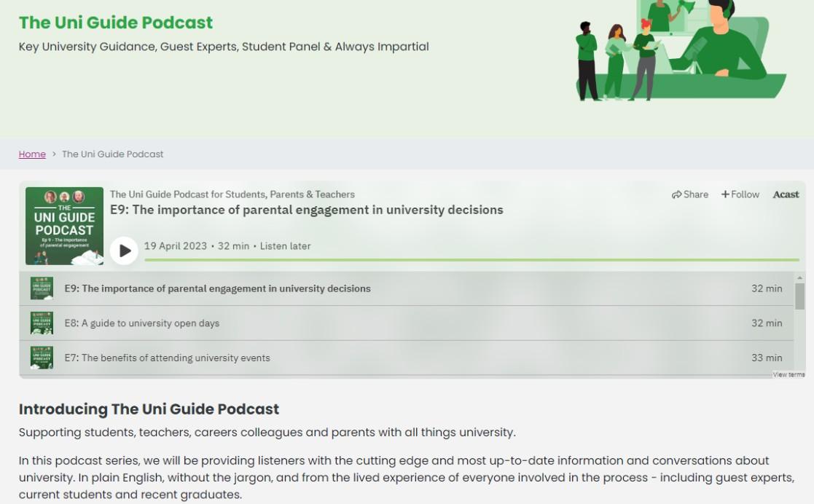The width and height of the screenshot is (814, 504).
Task: Click the '19 April 2023' episode date
Action: point(176,246)
